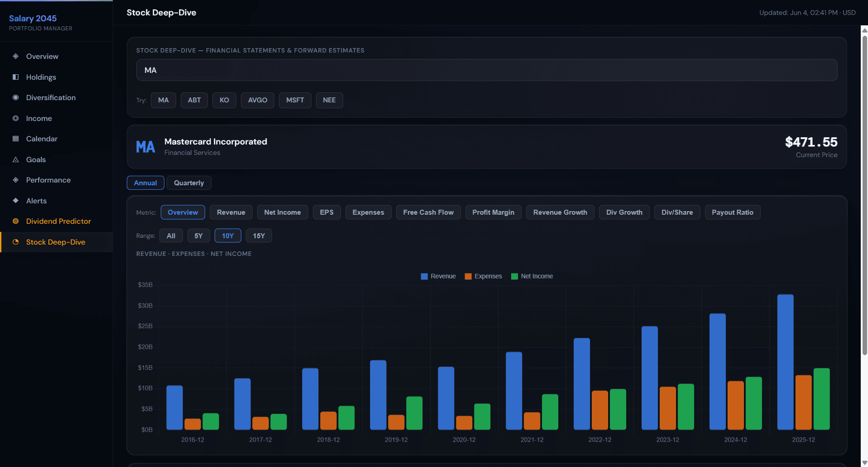Toggle the Net Income legend swatch
The height and width of the screenshot is (467, 868).
point(514,276)
